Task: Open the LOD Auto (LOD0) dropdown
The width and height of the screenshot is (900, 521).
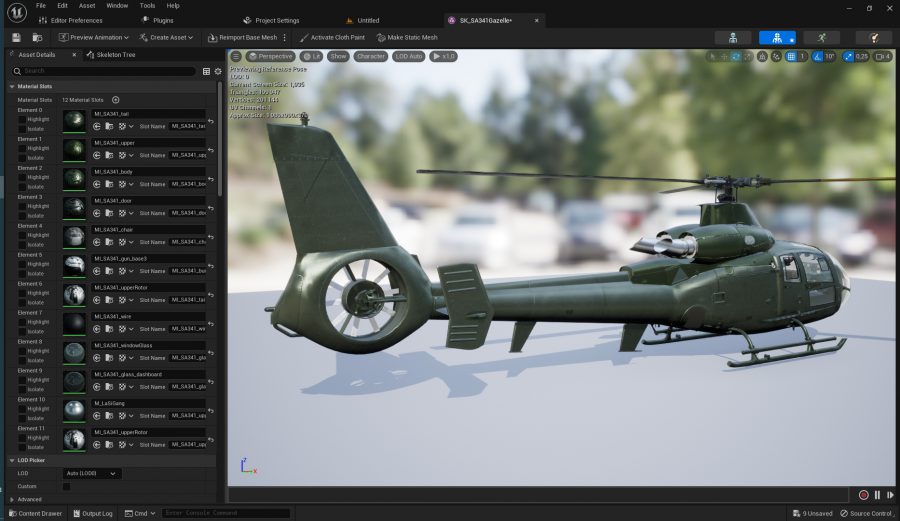Action: pos(92,473)
